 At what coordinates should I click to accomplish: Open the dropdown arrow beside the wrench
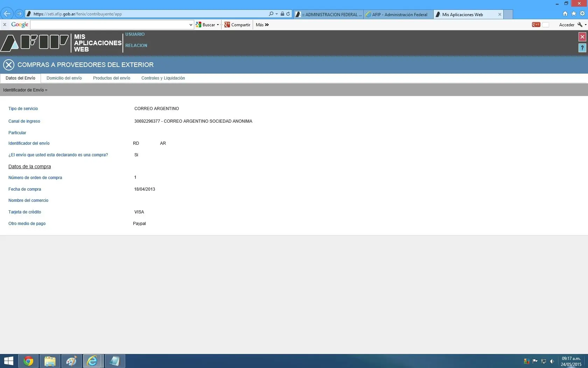(x=586, y=25)
